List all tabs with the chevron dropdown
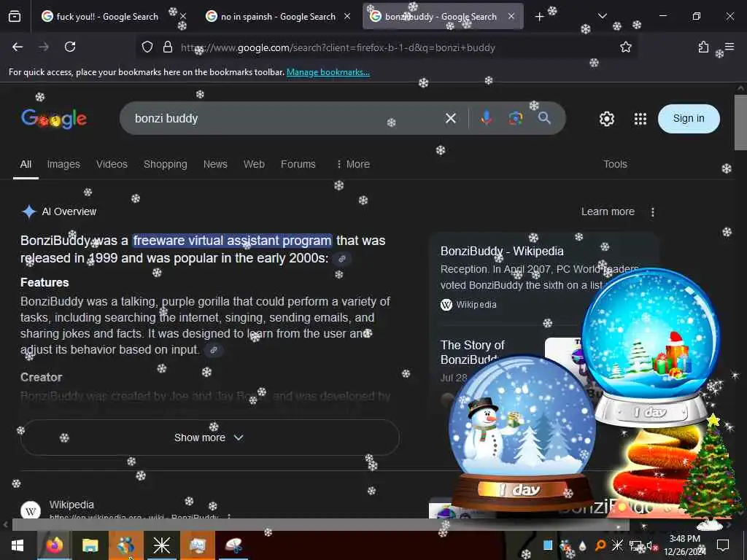 click(602, 16)
